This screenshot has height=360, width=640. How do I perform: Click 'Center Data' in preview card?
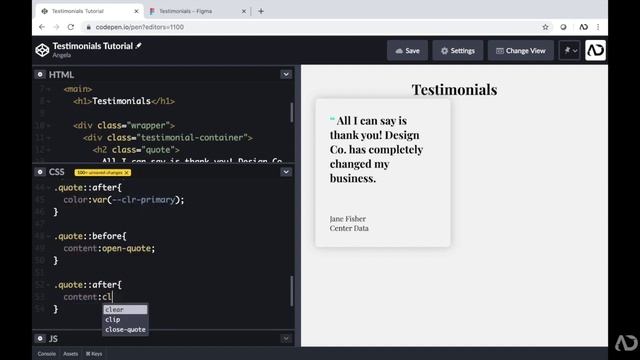tap(349, 228)
